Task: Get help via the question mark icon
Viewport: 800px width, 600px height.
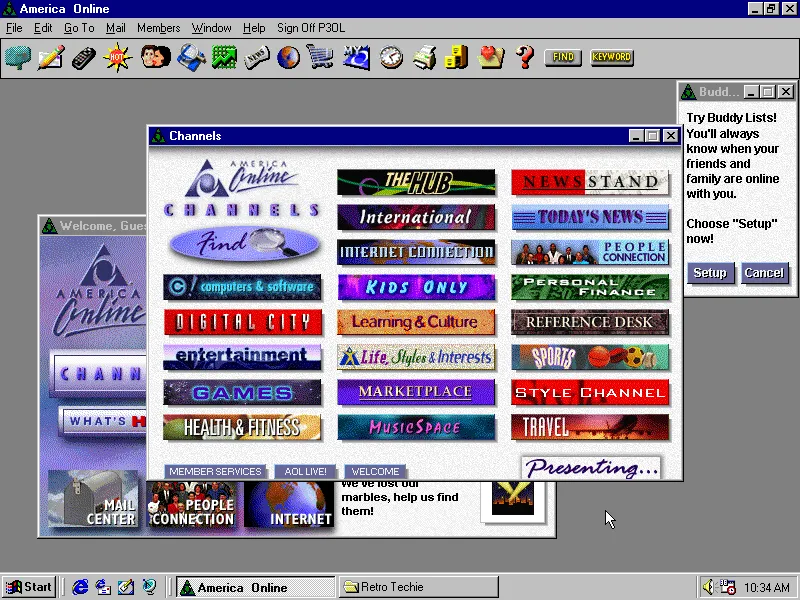Action: pos(524,58)
